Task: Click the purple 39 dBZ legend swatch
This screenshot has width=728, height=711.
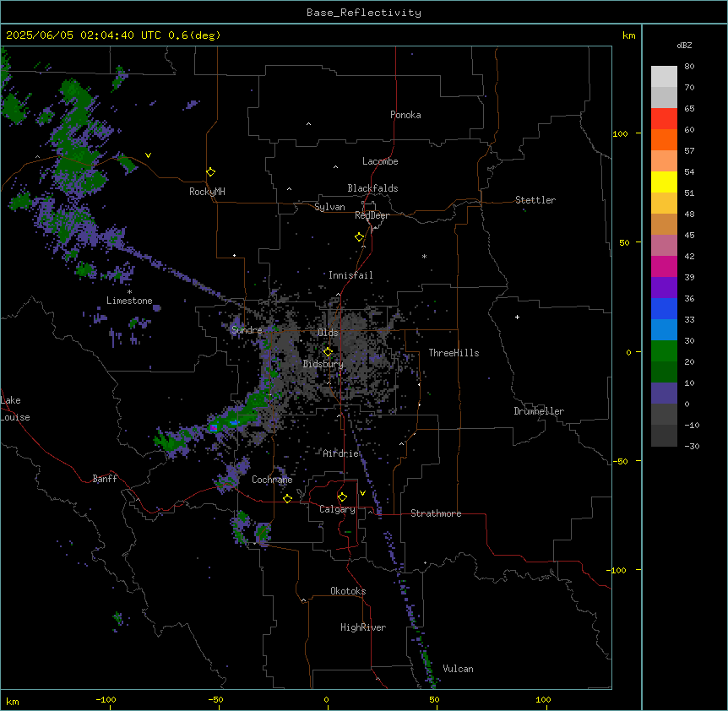Action: [664, 288]
